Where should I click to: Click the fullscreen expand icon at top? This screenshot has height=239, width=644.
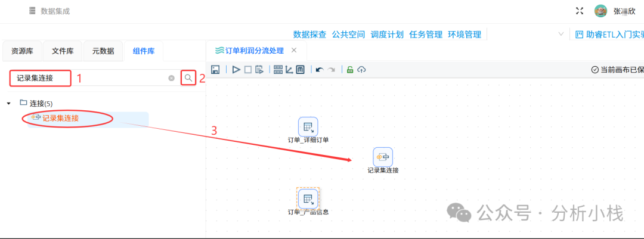pos(580,11)
